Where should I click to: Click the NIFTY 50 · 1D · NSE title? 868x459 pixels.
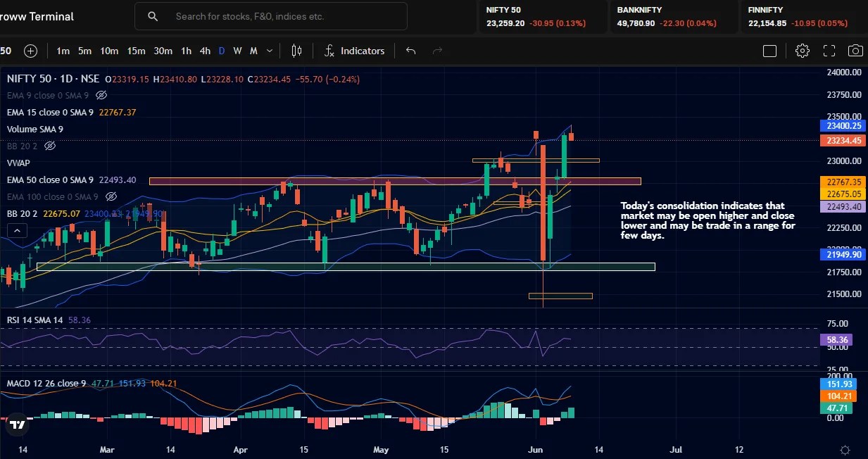coord(54,80)
